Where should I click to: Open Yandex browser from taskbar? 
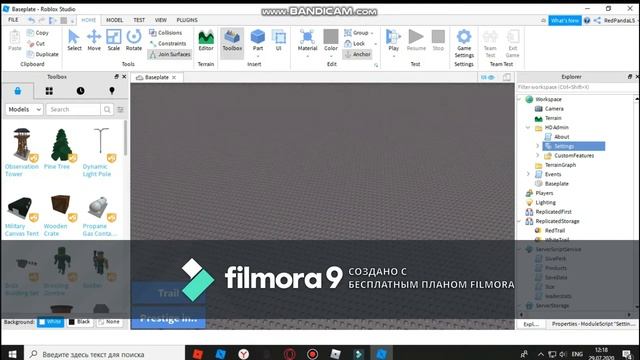pos(243,354)
